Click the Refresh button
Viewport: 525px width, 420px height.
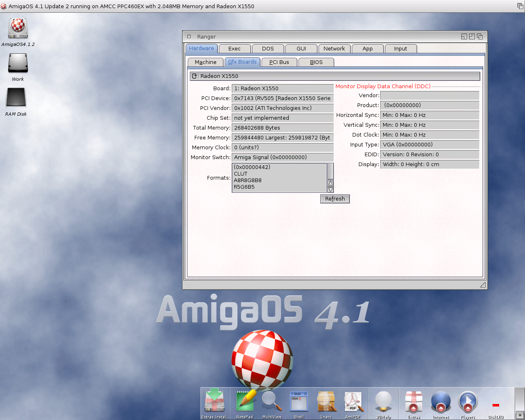pos(335,199)
